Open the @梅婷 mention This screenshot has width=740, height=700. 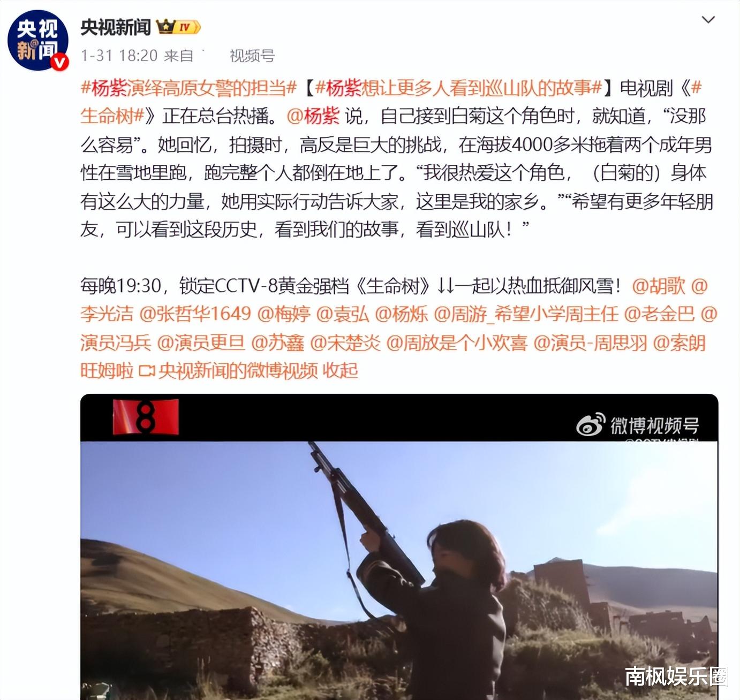(x=284, y=314)
